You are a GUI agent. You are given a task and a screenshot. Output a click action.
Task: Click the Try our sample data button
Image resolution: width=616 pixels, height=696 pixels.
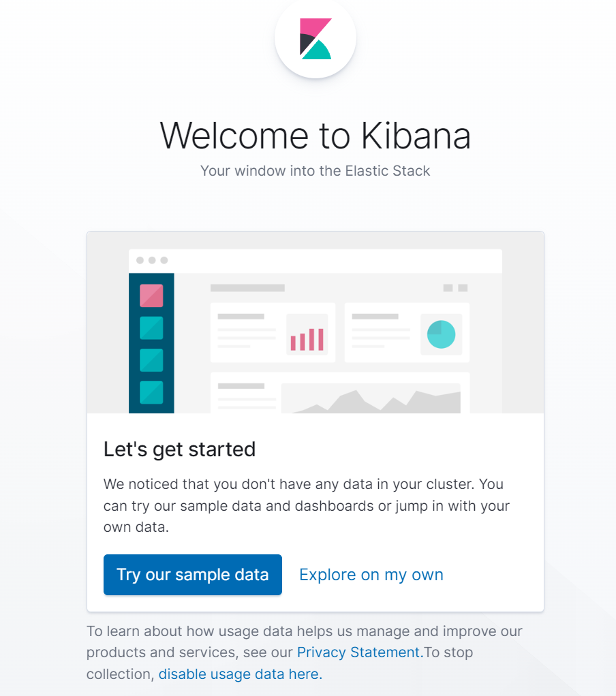pos(192,575)
